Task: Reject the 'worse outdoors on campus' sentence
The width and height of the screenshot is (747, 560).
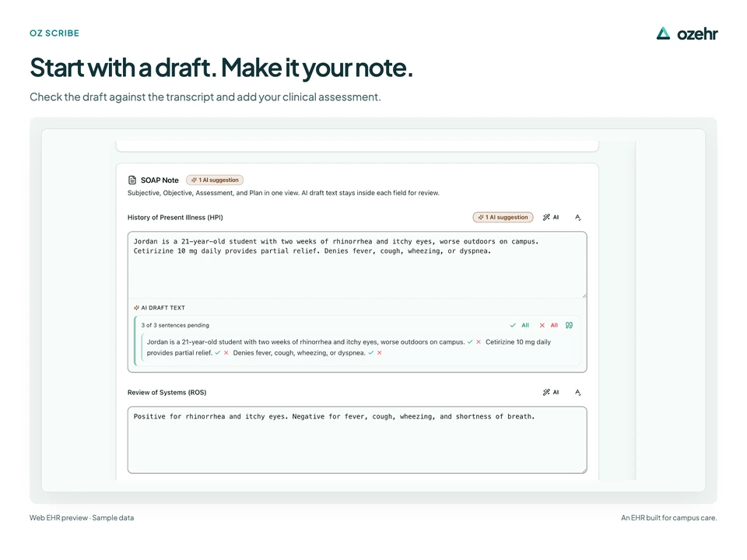Action: 479,342
